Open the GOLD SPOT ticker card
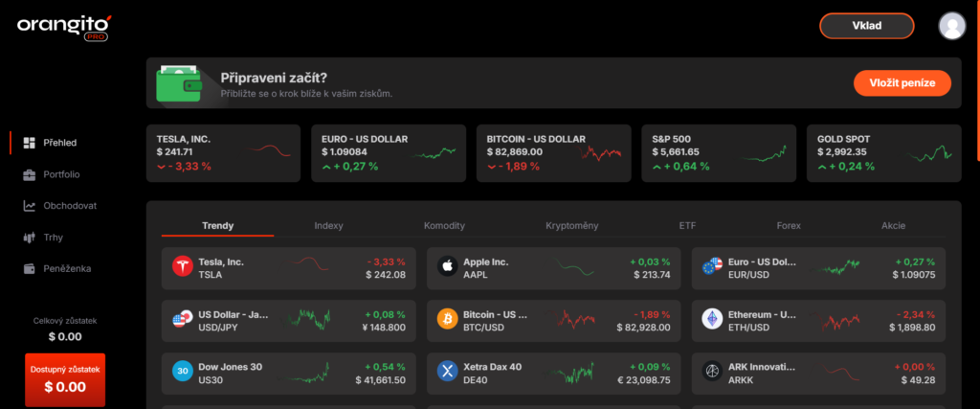Viewport: 980px width, 409px height. [883, 153]
